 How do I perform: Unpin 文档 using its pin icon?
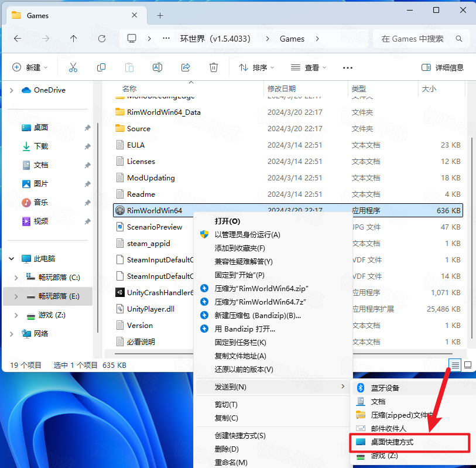pos(87,166)
